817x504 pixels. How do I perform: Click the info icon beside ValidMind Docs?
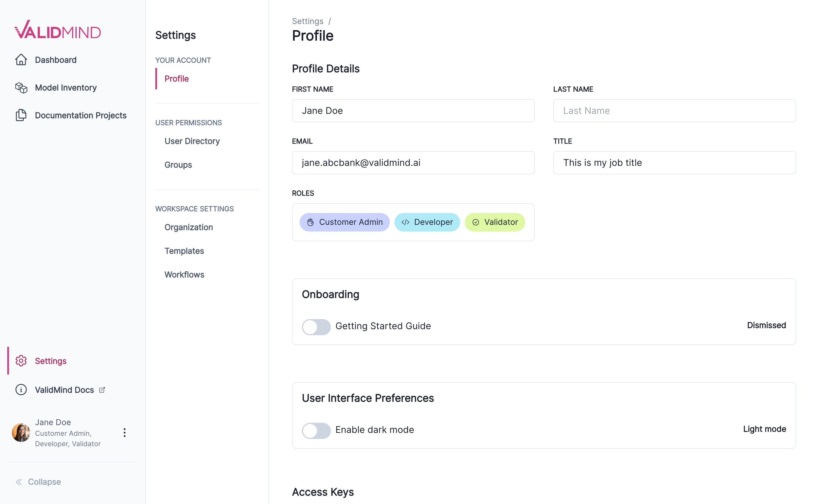click(21, 390)
